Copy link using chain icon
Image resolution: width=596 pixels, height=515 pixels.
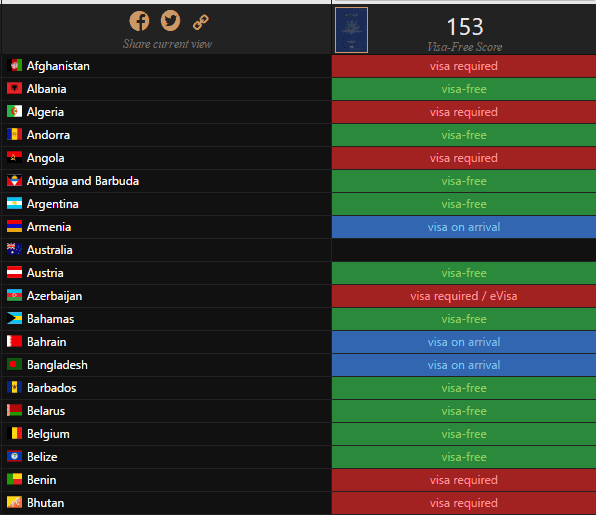pyautogui.click(x=201, y=22)
